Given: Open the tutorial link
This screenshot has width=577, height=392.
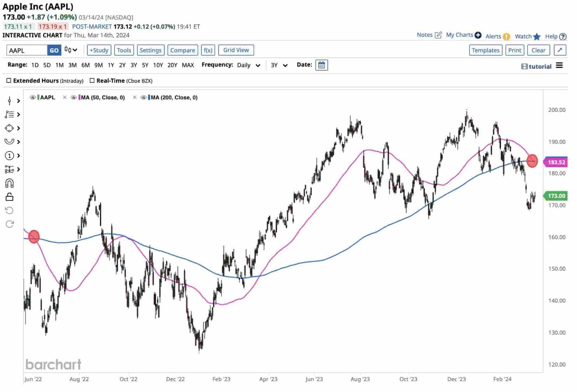Looking at the screenshot, I should (x=536, y=66).
